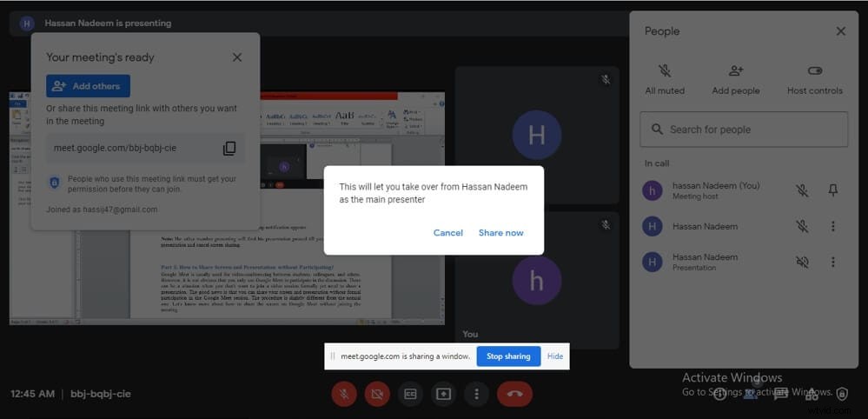Stop sharing the window

[x=508, y=356]
